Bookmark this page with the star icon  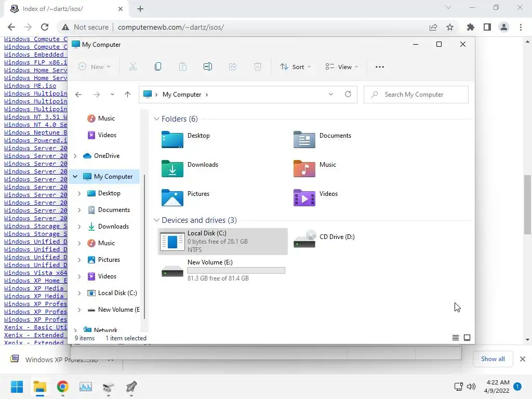coord(450,27)
